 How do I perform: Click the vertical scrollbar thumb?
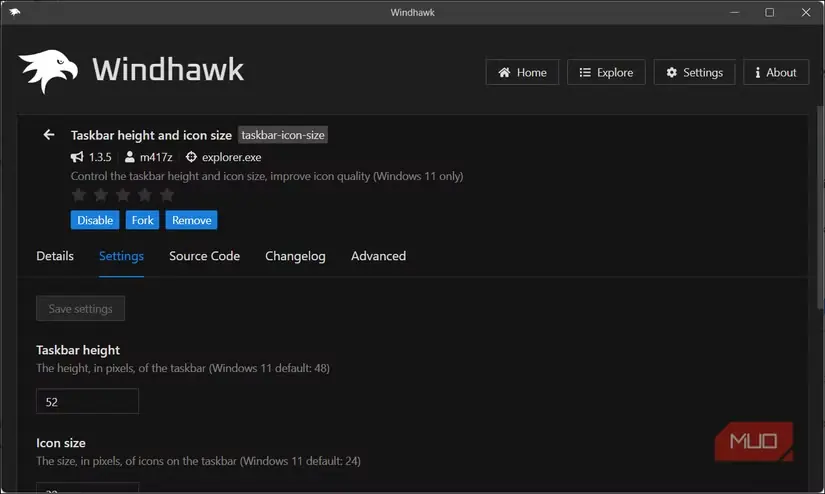(x=821, y=208)
